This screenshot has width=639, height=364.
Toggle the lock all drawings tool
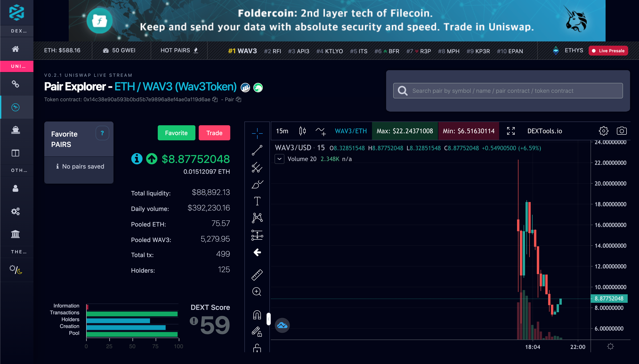pos(257,348)
